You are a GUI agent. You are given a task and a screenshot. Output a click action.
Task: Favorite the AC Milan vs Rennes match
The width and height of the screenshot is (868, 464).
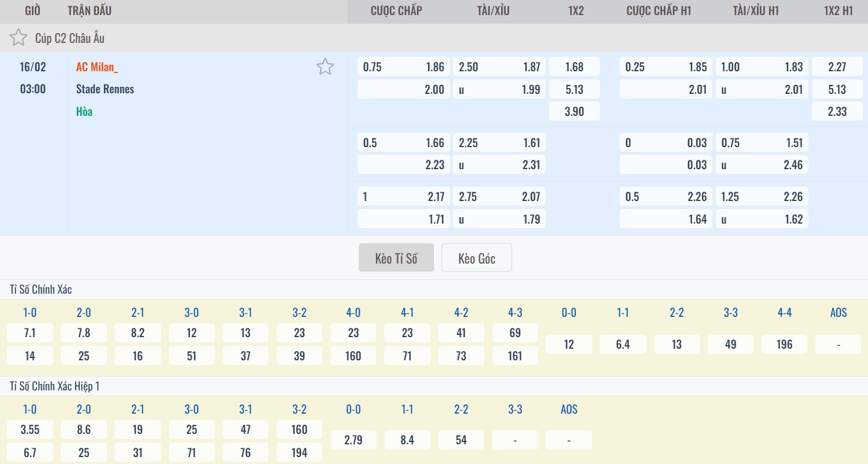(325, 67)
